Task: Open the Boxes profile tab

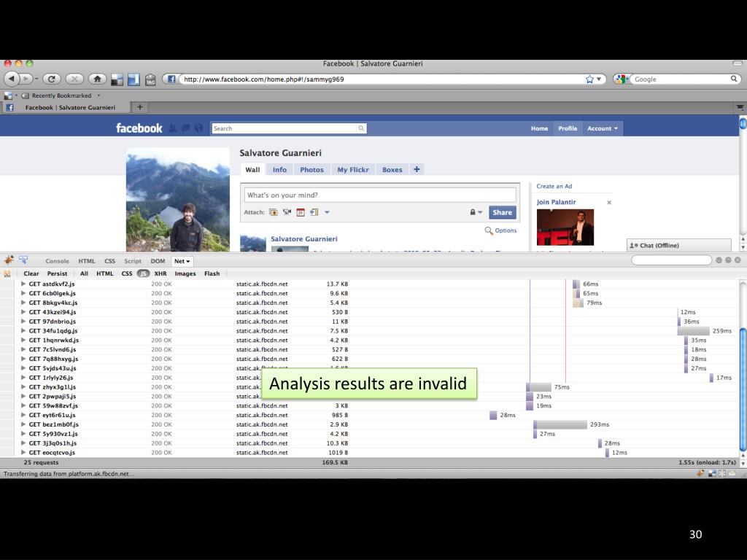Action: point(392,169)
